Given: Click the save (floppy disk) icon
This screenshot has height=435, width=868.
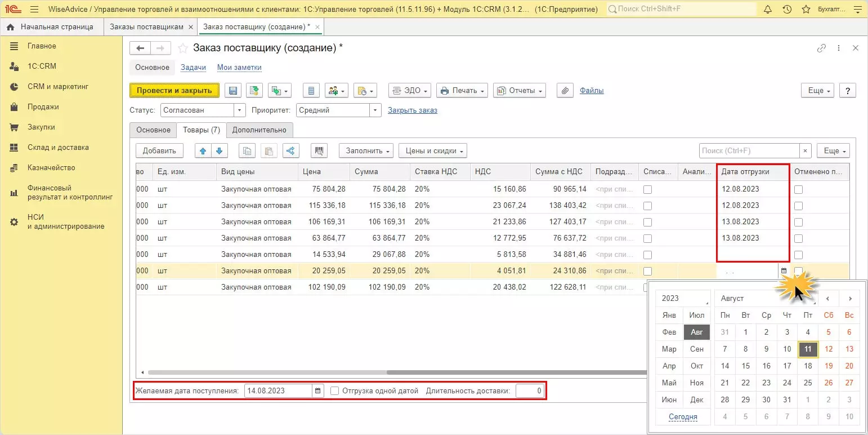Looking at the screenshot, I should [x=234, y=91].
